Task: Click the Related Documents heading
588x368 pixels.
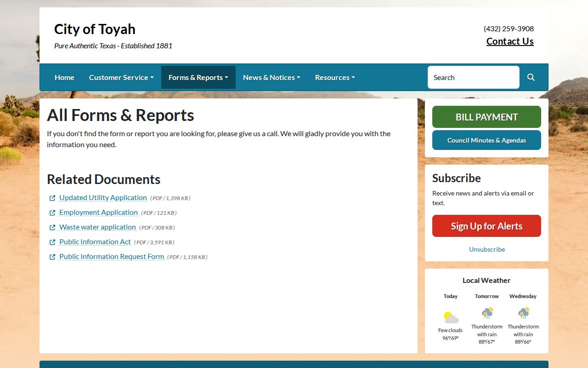Action: (x=103, y=179)
